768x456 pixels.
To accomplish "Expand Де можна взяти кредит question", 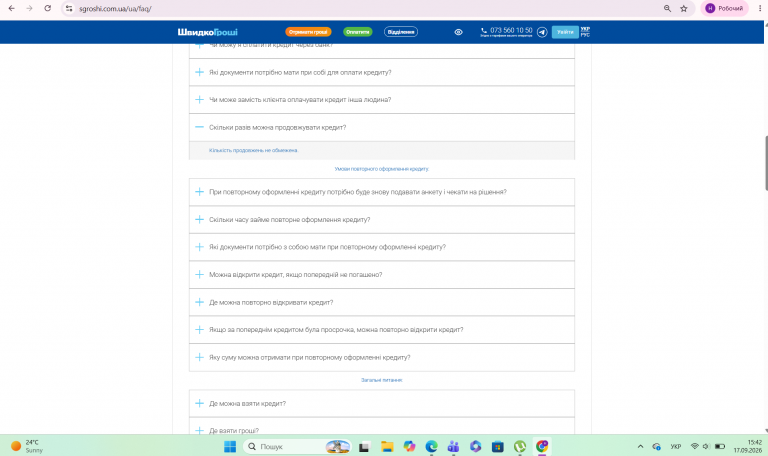I will (382, 404).
